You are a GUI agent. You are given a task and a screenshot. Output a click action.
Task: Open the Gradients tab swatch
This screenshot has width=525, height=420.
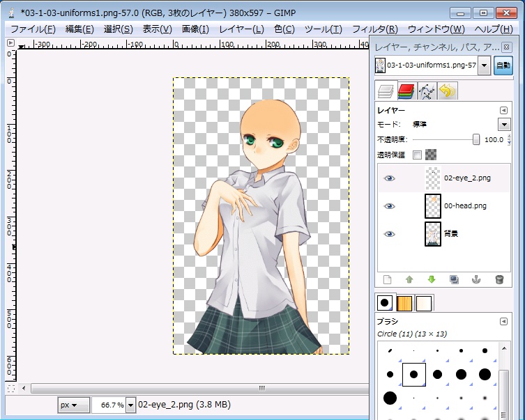tap(424, 303)
